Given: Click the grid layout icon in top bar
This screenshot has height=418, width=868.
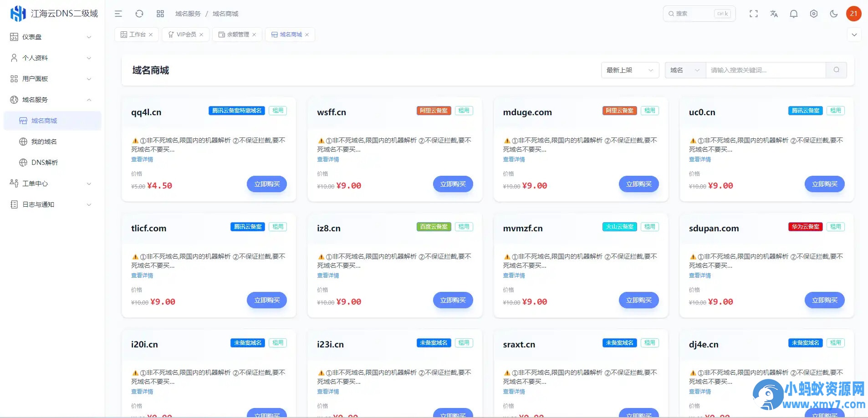Looking at the screenshot, I should click(160, 13).
